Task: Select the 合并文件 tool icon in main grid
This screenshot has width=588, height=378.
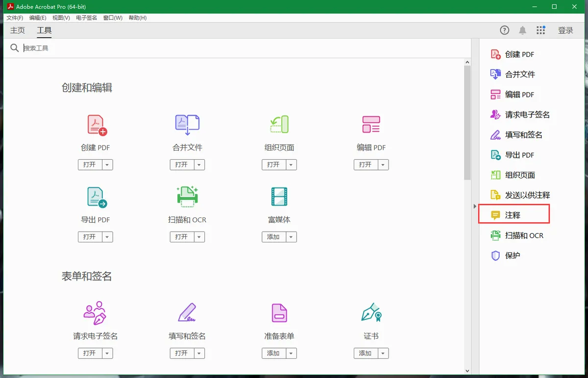Action: click(x=187, y=125)
